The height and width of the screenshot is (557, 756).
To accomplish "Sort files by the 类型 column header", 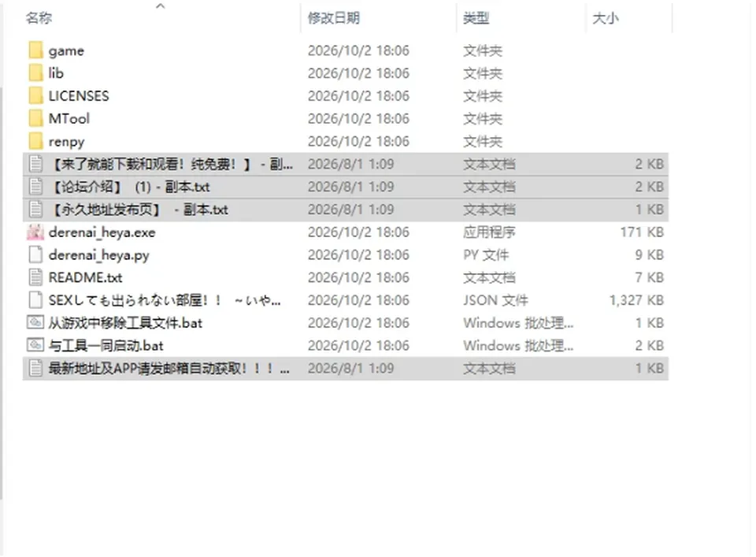I will click(476, 18).
